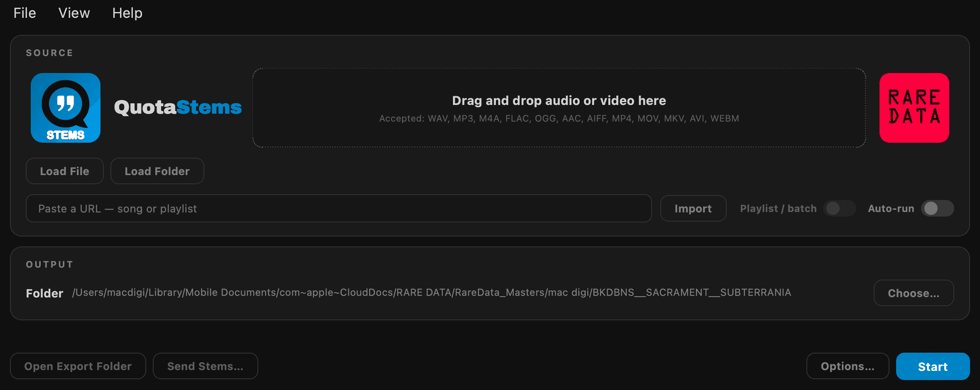Open the Help menu
The width and height of the screenshot is (980, 390).
point(127,13)
